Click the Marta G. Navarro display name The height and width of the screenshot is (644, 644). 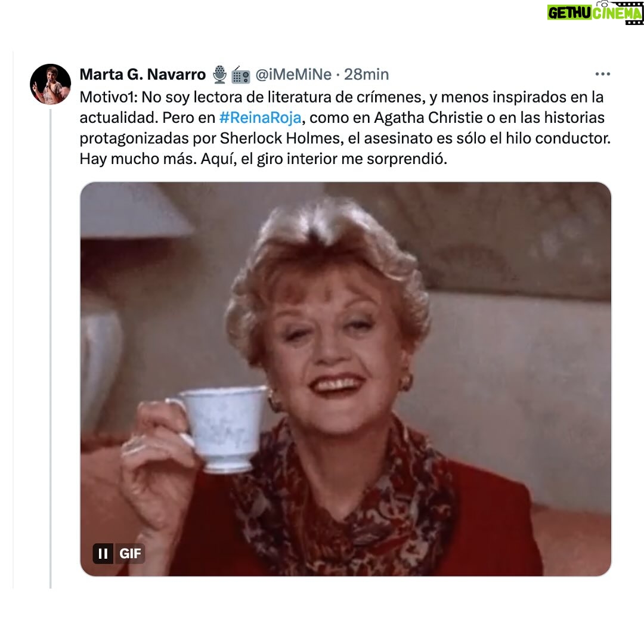pyautogui.click(x=143, y=75)
